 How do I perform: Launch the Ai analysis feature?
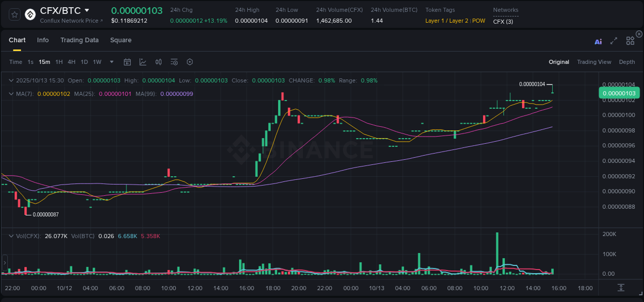[598, 41]
